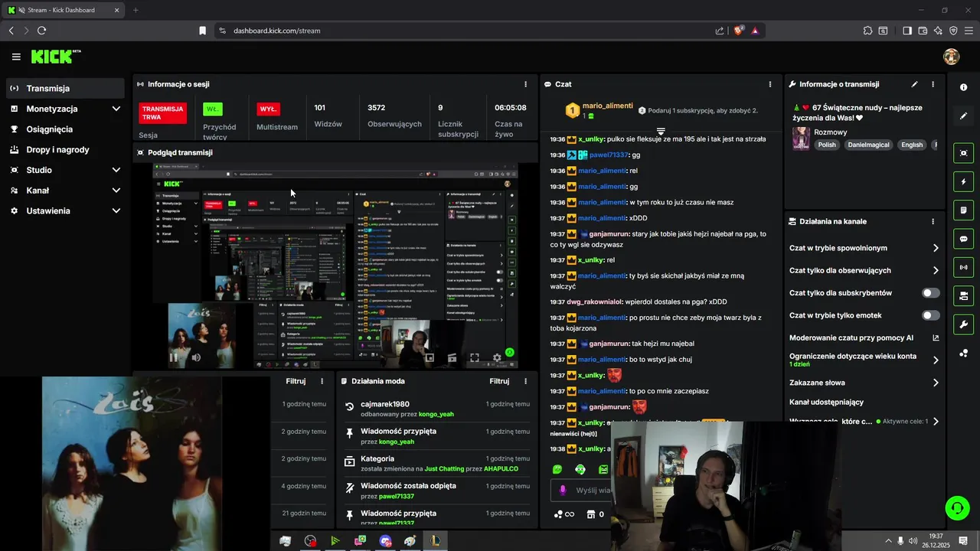Click the Rozmowy category thumbnail

pyautogui.click(x=801, y=139)
